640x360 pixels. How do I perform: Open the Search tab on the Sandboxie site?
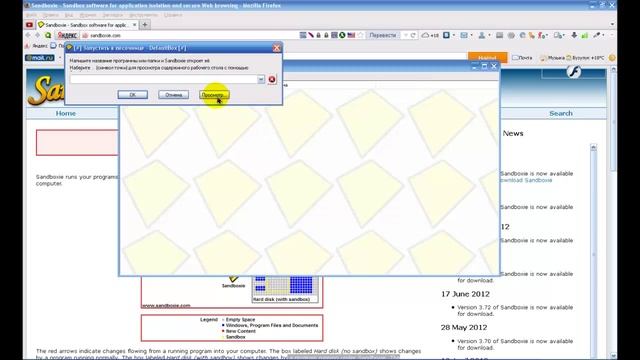pos(561,113)
